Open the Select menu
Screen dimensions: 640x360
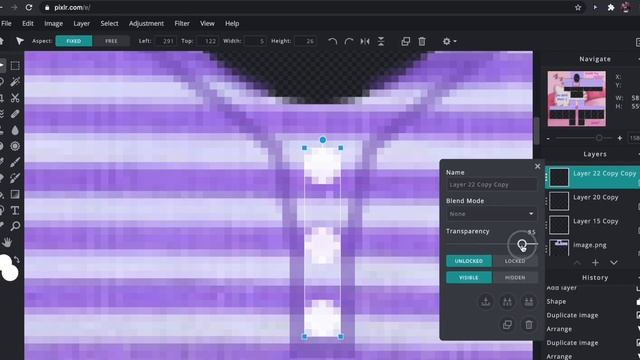point(109,23)
